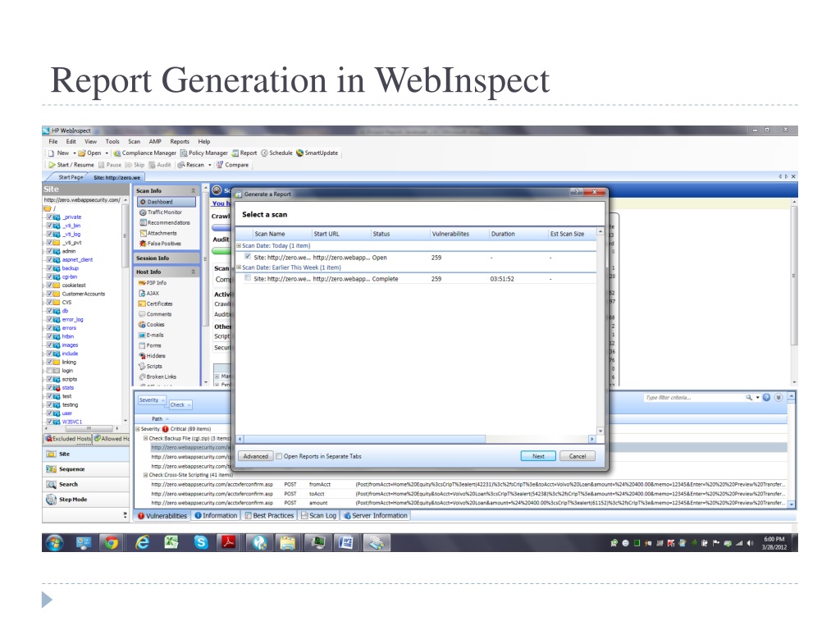Click the Compare toolbar icon
Image resolution: width=840 pixels, height=630 pixels.
coord(220,165)
